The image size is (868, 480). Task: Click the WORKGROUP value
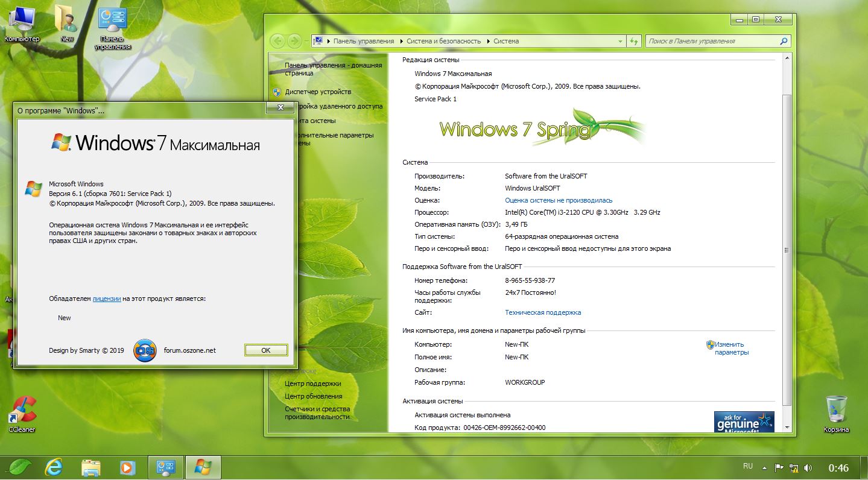click(x=525, y=382)
